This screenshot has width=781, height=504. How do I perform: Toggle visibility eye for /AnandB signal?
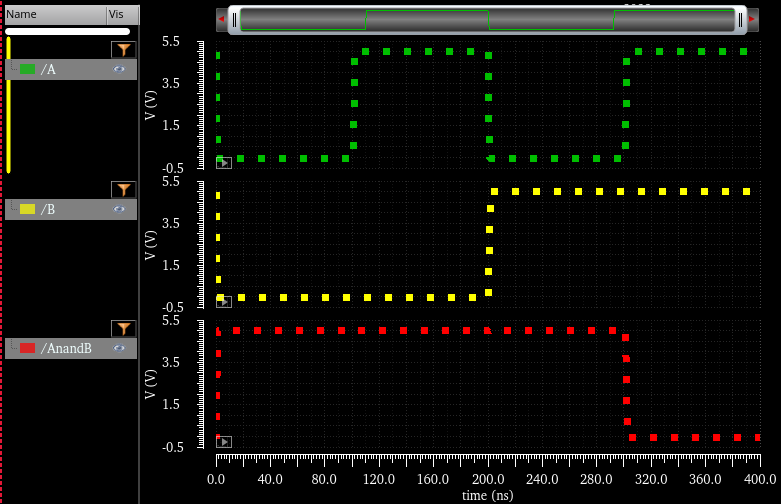(119, 348)
